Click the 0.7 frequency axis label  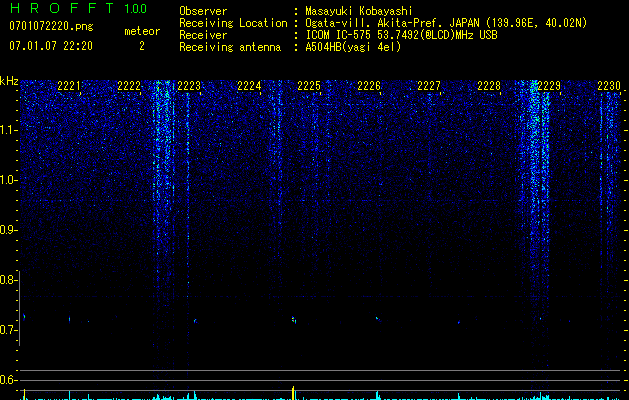(x=7, y=330)
